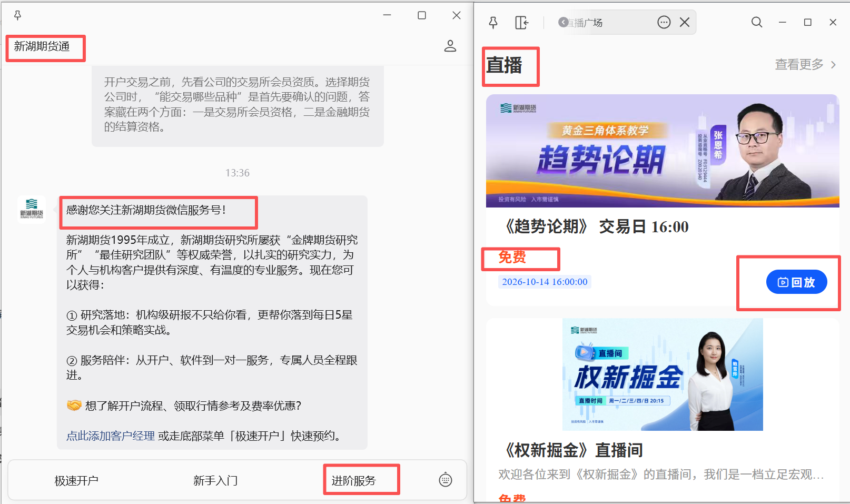Click the title 《权新掘金》直播间

[571, 450]
